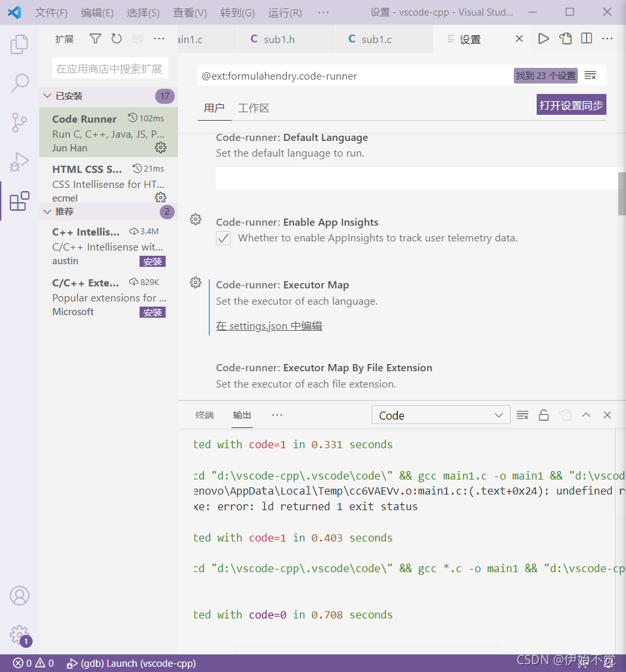Open gear for Executor Map setting
This screenshot has width=626, height=672.
(196, 283)
